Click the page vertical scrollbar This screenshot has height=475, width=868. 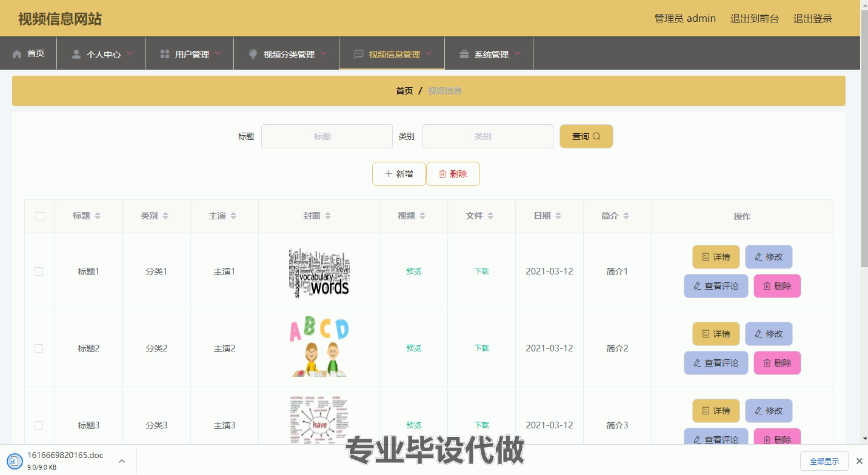pos(864,139)
